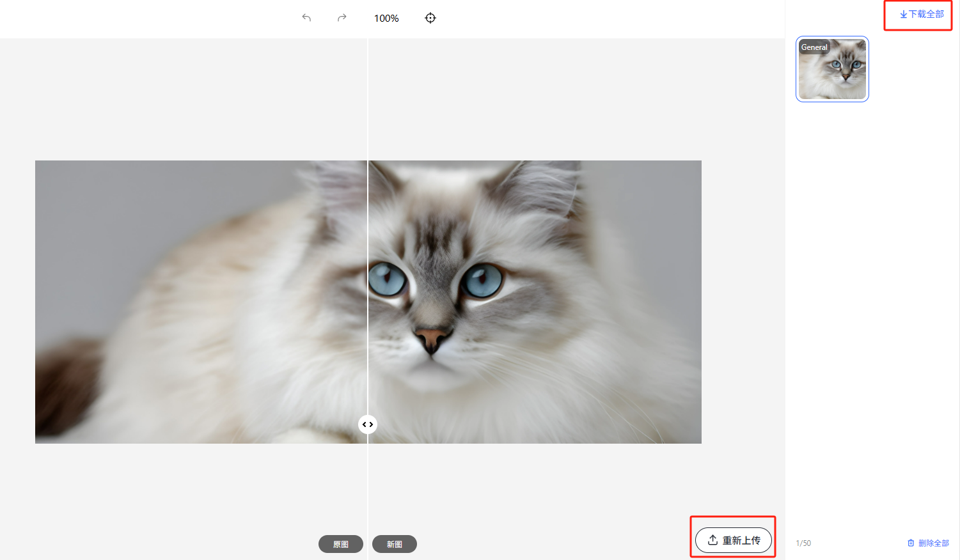Click the redo arrow icon
This screenshot has width=960, height=560.
point(342,18)
